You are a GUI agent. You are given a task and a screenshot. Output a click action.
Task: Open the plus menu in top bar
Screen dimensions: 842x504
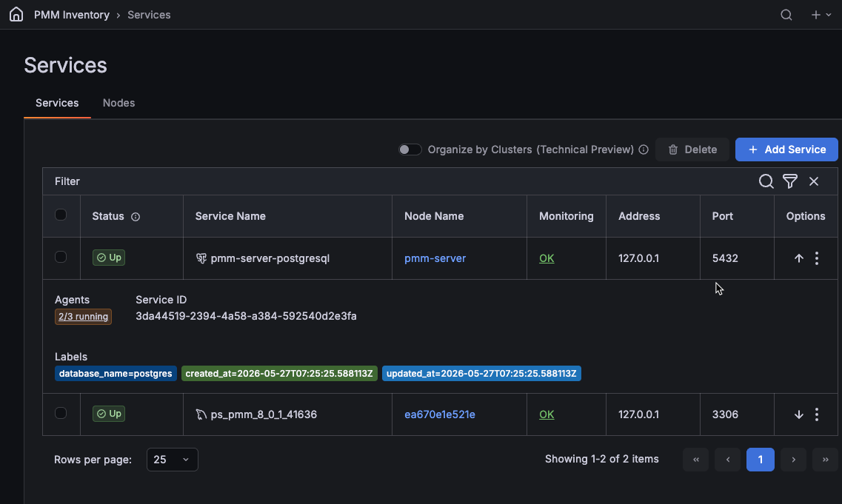[x=821, y=15]
